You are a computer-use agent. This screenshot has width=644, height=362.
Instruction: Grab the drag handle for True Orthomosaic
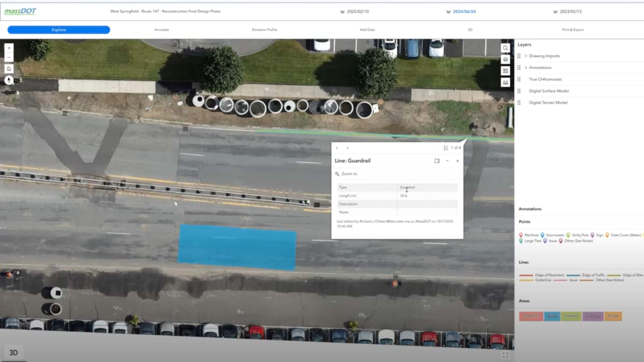point(519,79)
